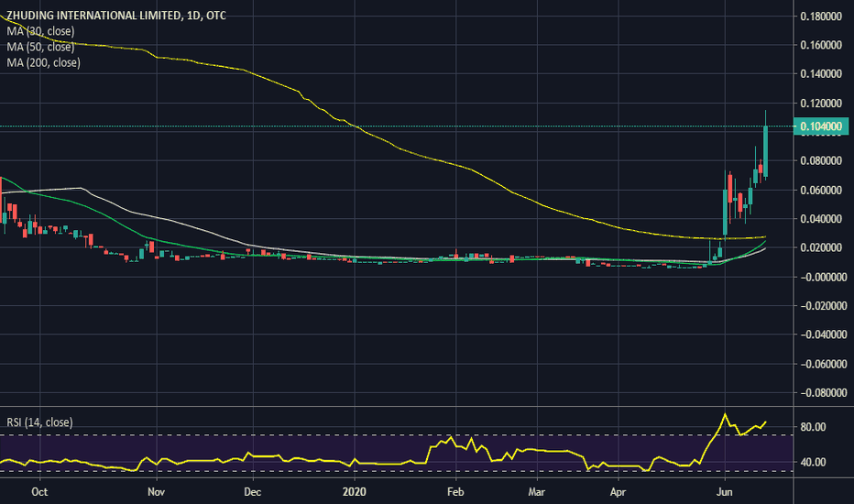The width and height of the screenshot is (854, 504).
Task: Click the Feb label on time axis
Action: [455, 492]
